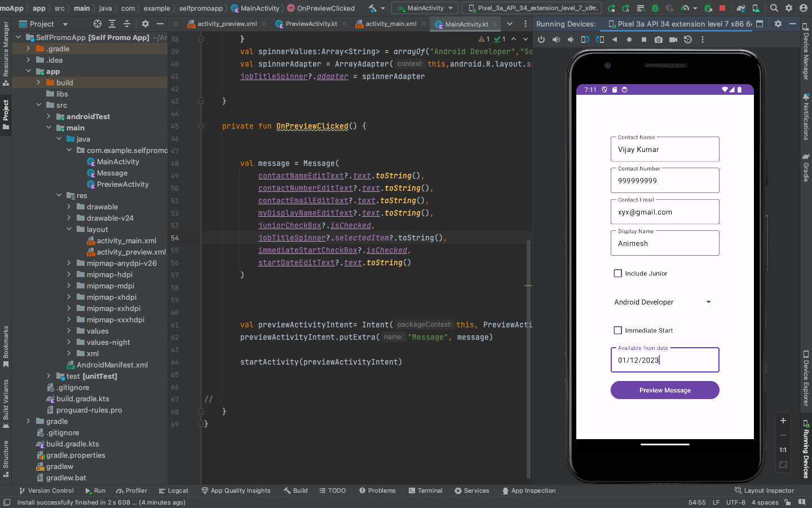
Task: Rotate emulator left icon
Action: click(585, 40)
